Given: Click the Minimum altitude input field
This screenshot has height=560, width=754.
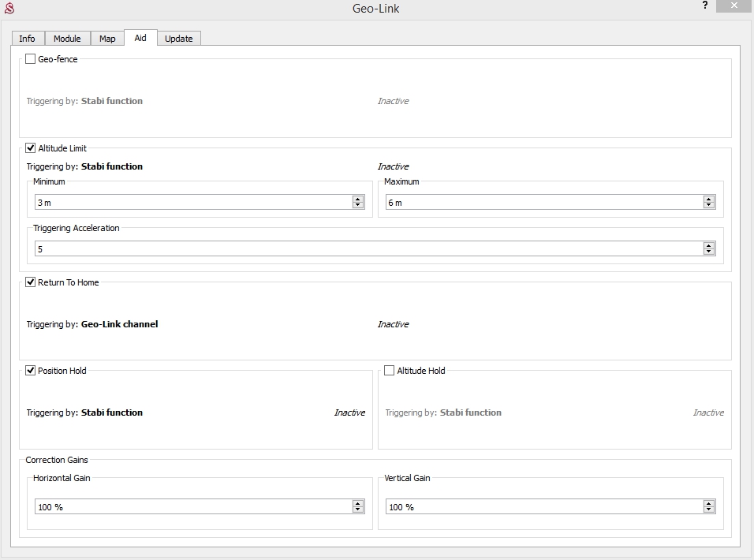Looking at the screenshot, I should coord(189,203).
